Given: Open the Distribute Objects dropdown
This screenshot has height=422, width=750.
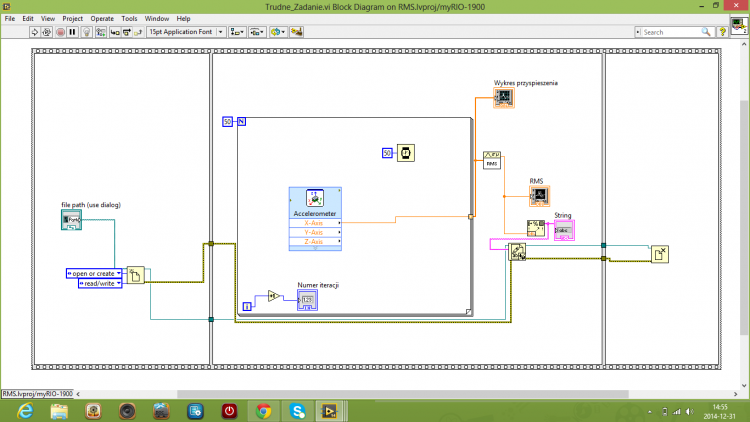Looking at the screenshot, I should (257, 32).
